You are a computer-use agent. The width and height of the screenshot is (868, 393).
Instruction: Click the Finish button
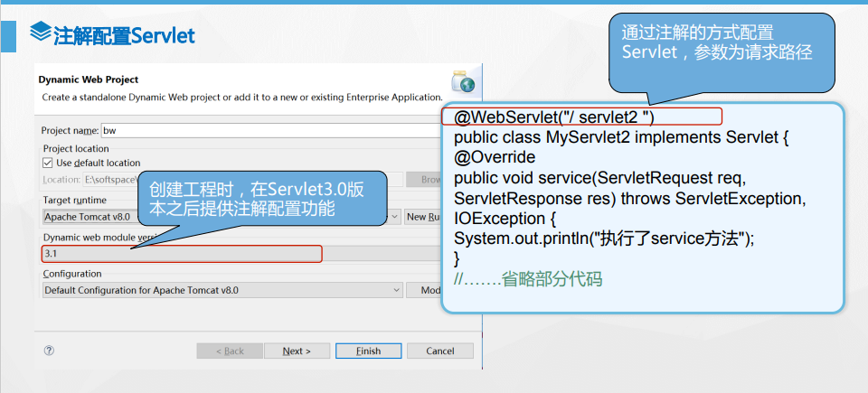point(368,351)
